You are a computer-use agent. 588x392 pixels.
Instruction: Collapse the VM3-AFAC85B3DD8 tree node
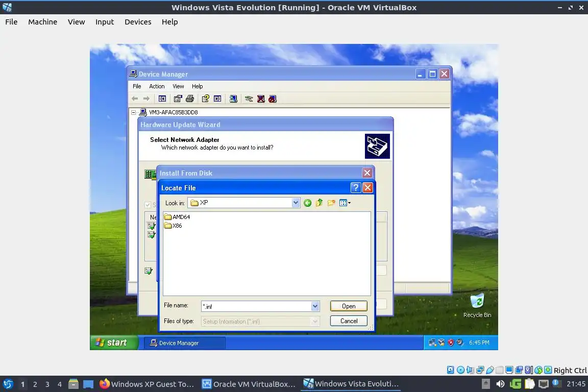pyautogui.click(x=133, y=112)
